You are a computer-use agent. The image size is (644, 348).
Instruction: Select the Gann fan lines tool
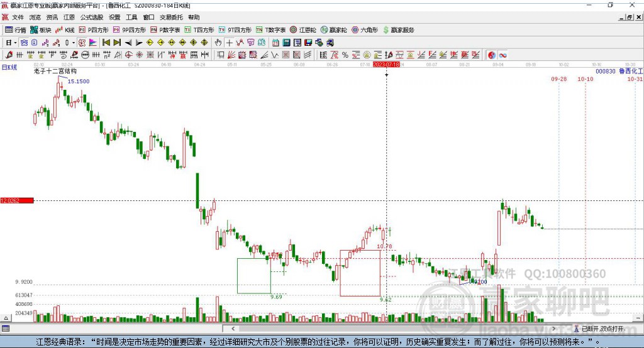pos(231,55)
